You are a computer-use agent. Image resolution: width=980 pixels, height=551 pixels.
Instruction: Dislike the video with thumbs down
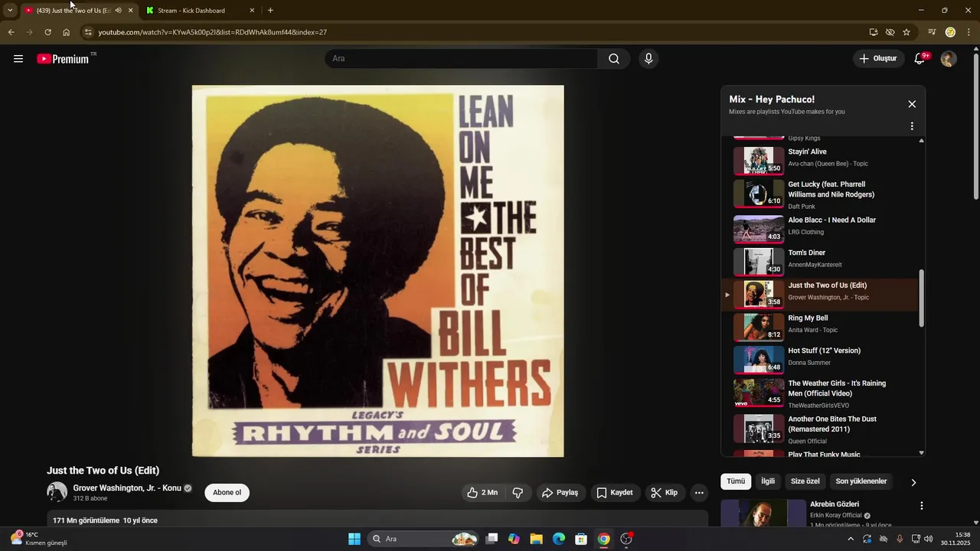coord(518,493)
